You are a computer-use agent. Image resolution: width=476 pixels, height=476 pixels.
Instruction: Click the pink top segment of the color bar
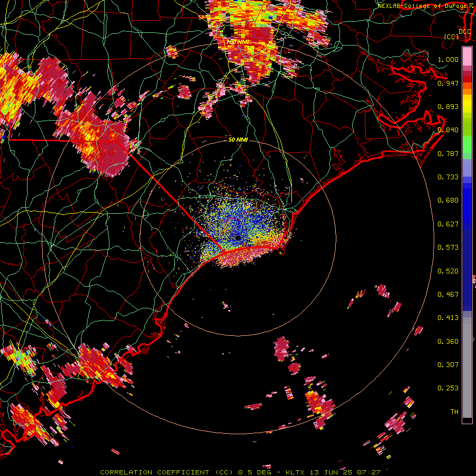467,57
